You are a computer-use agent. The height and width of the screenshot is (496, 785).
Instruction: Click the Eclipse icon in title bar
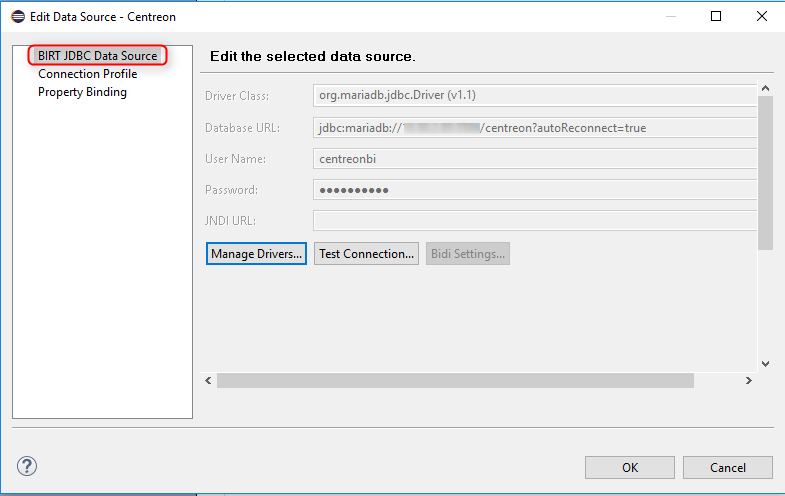[17, 16]
